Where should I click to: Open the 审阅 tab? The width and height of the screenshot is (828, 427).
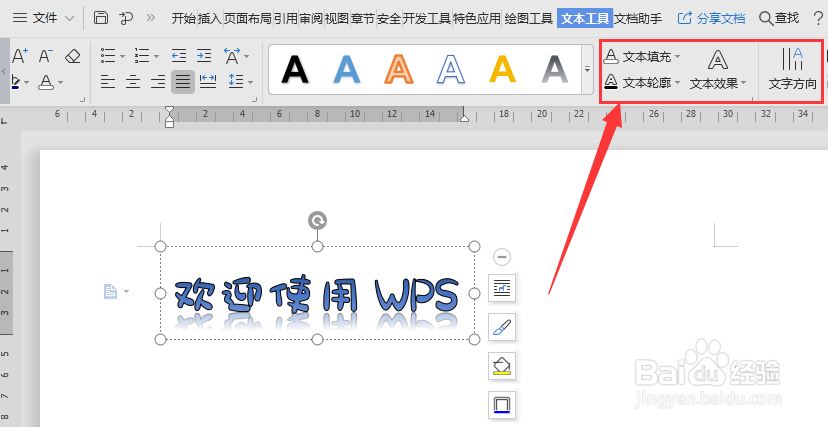tap(312, 18)
